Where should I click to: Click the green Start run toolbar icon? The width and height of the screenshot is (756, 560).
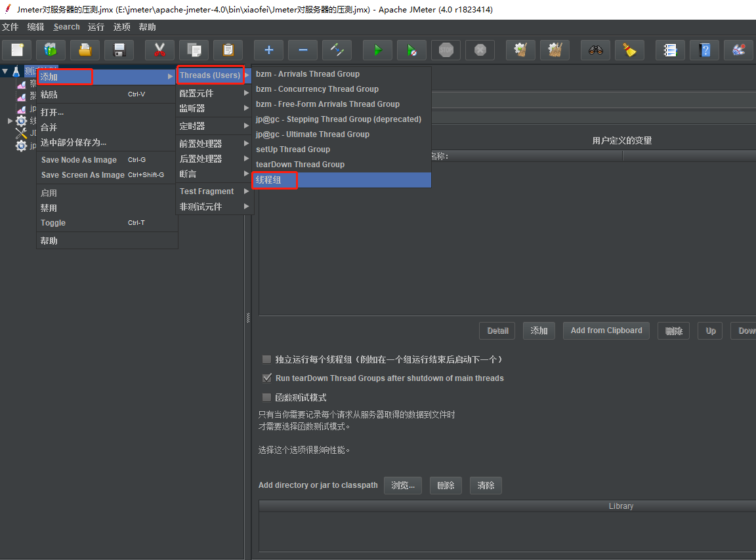click(378, 50)
